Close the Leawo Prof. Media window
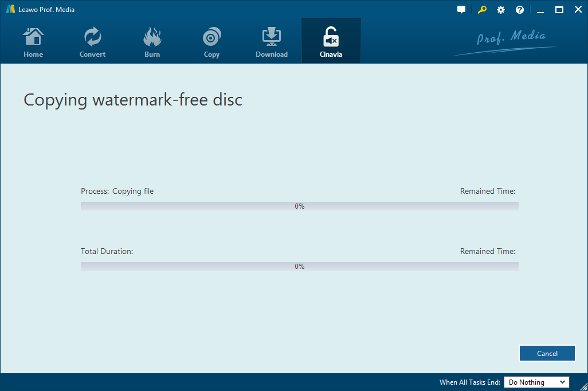Screen dimensions: 588x391 (x=578, y=10)
